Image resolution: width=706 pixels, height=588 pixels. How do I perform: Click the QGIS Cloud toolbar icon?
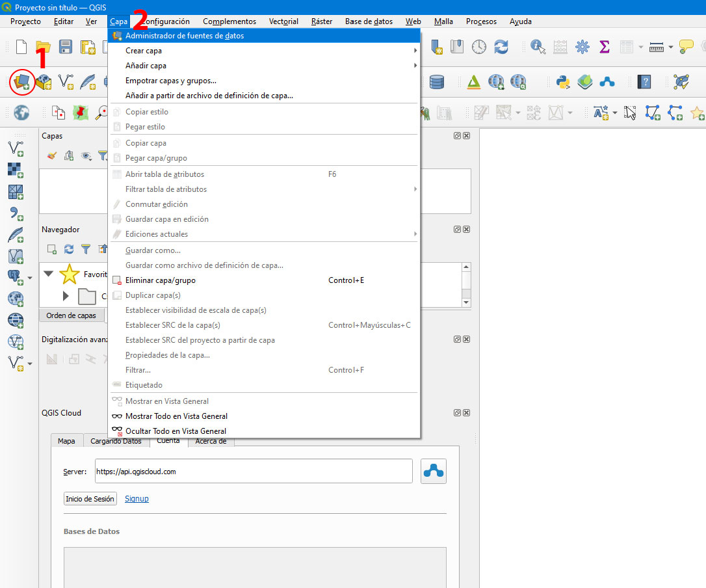coord(607,82)
